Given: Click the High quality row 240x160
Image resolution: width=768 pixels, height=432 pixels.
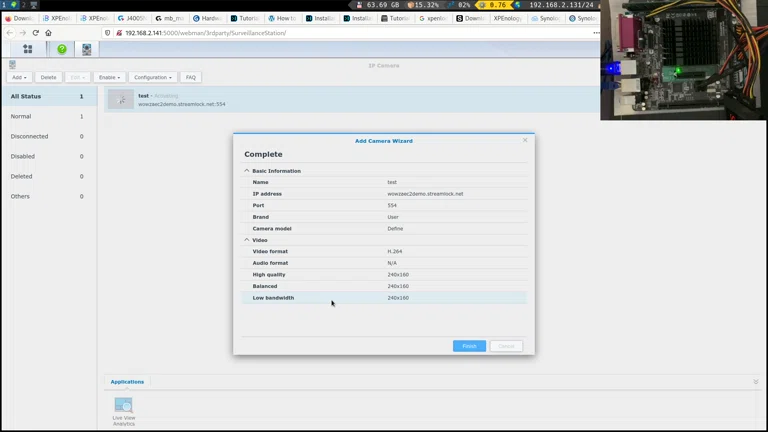Looking at the screenshot, I should pos(384,275).
